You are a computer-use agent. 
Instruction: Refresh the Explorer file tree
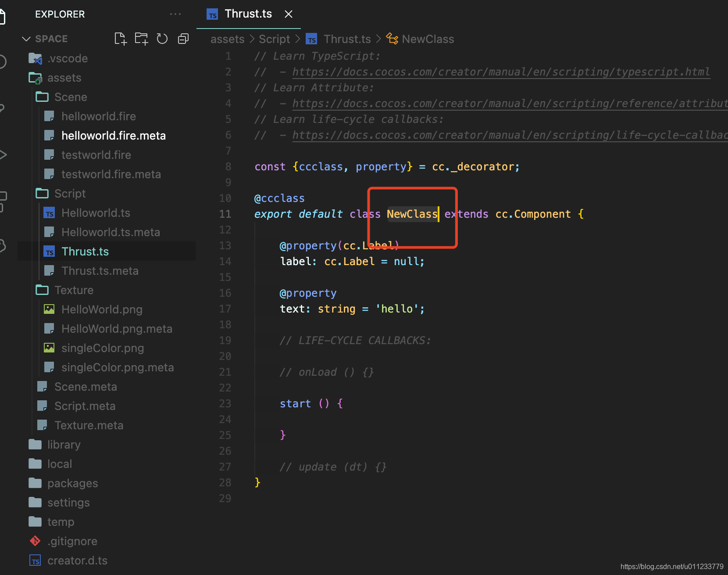tap(162, 39)
